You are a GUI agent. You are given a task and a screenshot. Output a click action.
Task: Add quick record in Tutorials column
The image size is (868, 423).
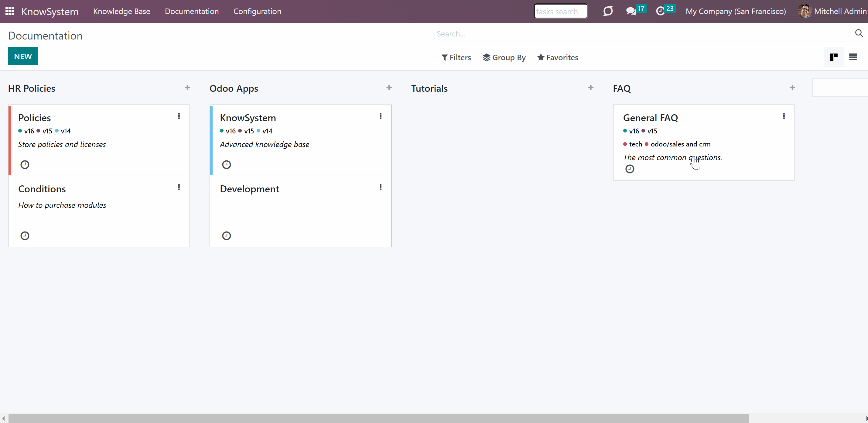coord(590,88)
